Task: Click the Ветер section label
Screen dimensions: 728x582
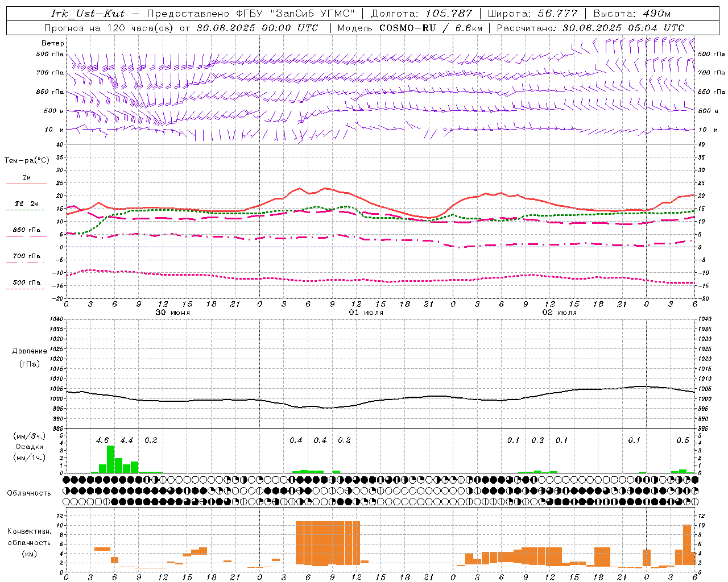Action: point(53,43)
